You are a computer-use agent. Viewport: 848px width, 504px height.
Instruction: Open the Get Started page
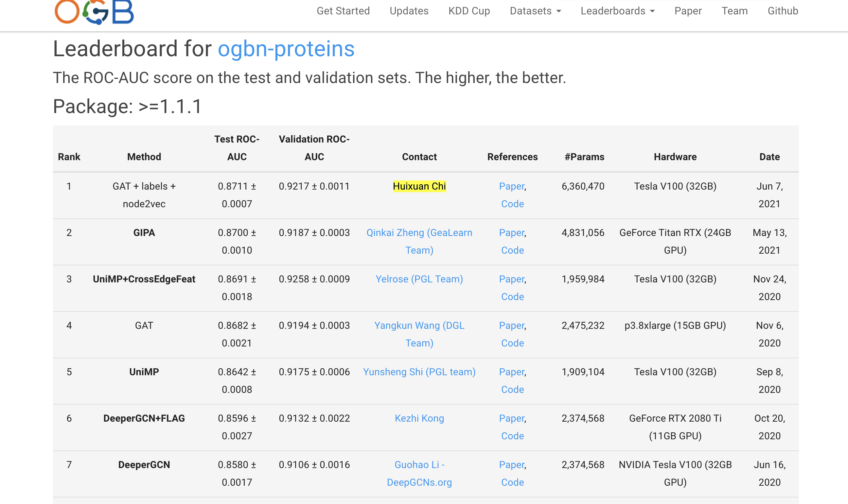pyautogui.click(x=343, y=11)
